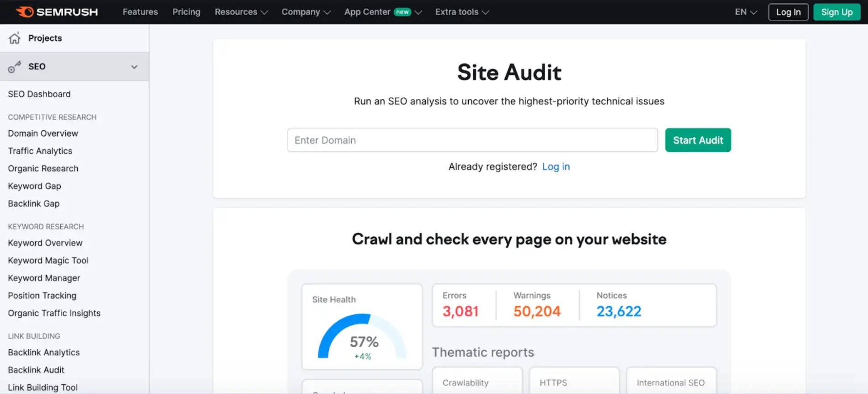Click the Thematic reports heading
Screen dimensions: 868x394
(x=483, y=352)
